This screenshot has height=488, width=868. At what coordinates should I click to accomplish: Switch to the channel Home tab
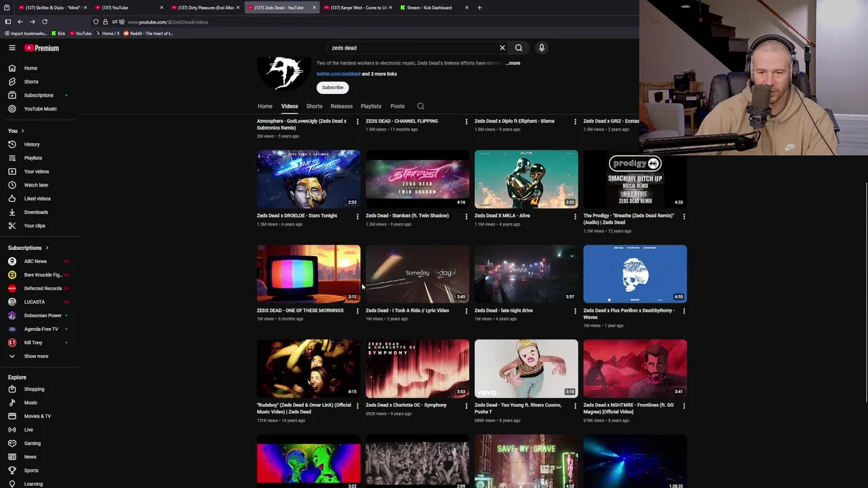[x=264, y=106]
